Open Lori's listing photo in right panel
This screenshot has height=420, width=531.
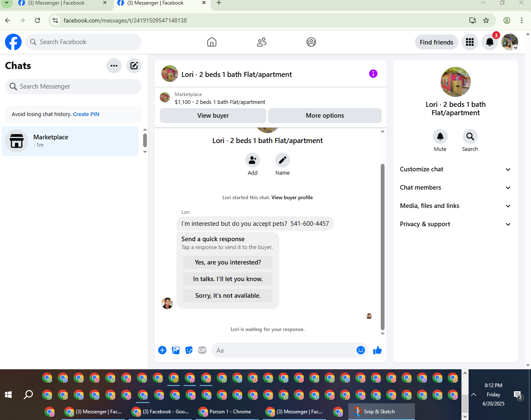click(x=456, y=82)
